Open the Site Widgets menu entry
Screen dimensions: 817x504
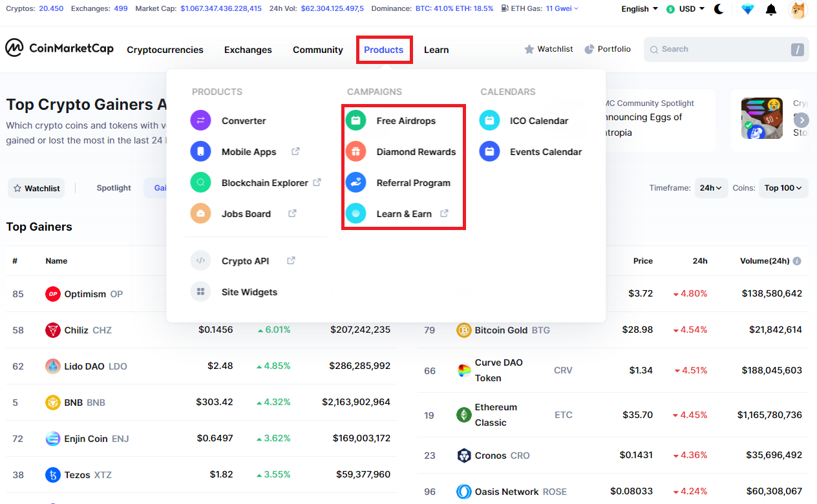(249, 292)
